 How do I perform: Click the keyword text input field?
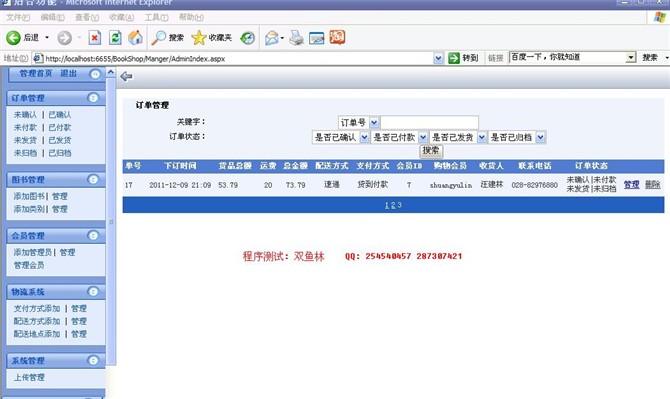pos(429,123)
